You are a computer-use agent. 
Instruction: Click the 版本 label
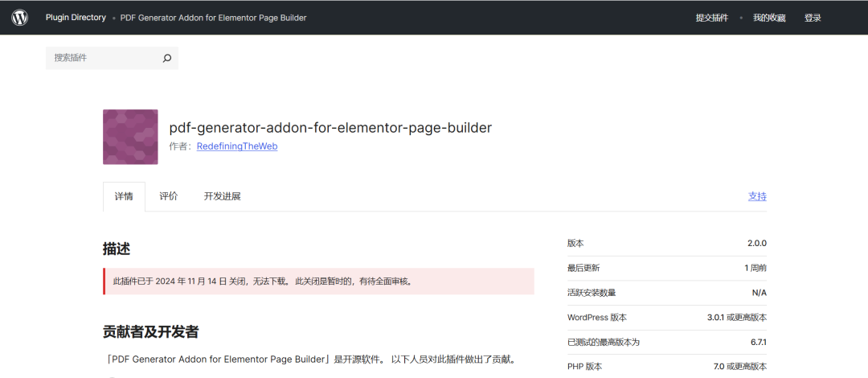(x=575, y=244)
